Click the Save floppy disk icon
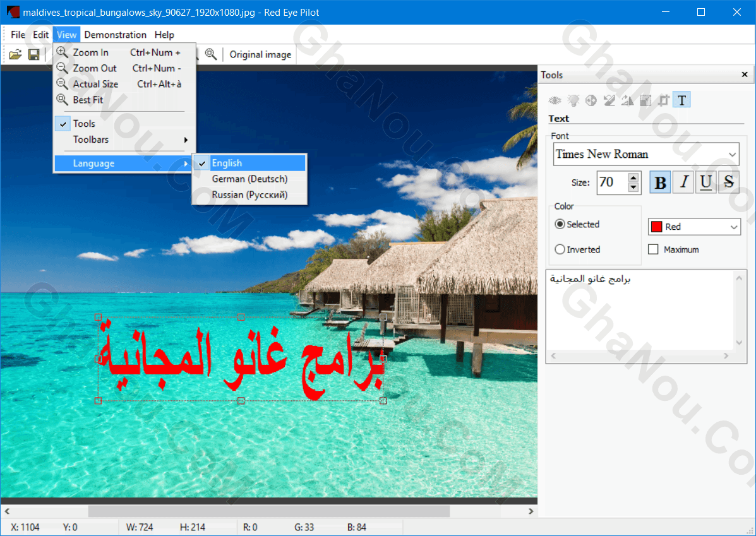Screen dimensions: 756x536 [x=33, y=54]
